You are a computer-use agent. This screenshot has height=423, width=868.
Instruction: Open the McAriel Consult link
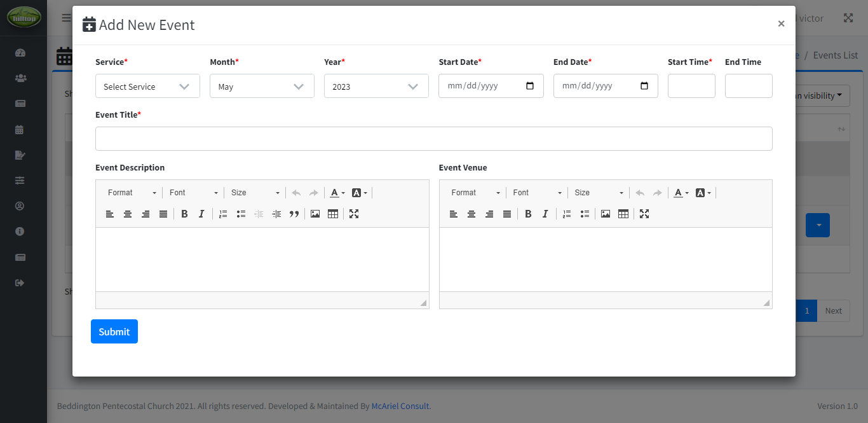(x=400, y=406)
